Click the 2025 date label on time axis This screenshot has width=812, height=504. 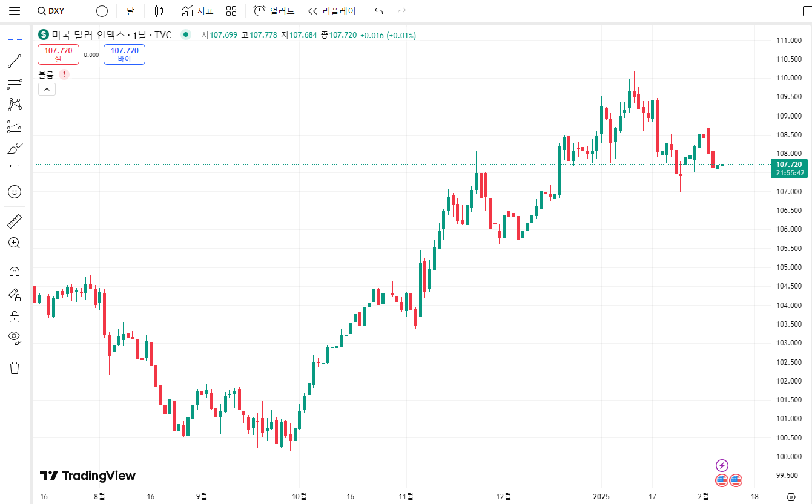point(601,496)
